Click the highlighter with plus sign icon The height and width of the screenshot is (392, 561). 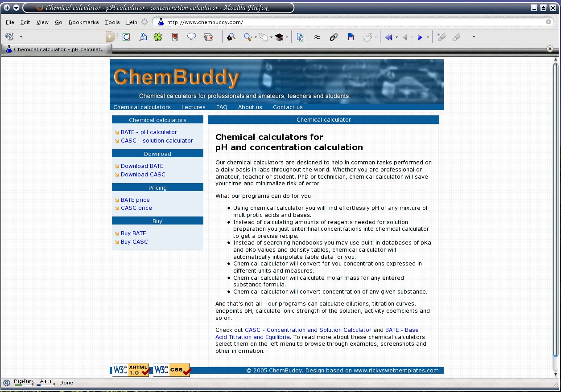coord(441,37)
